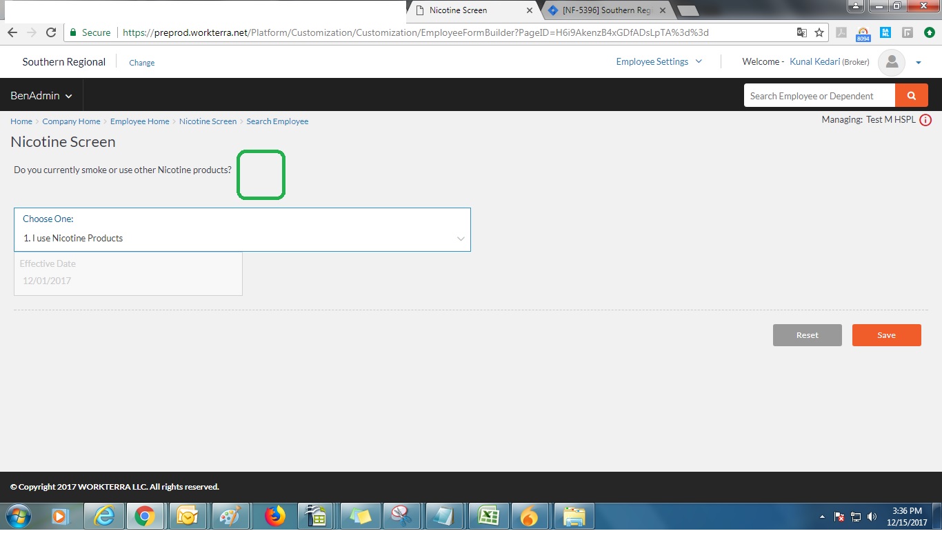
Task: Click the gray Reset button
Action: point(807,335)
